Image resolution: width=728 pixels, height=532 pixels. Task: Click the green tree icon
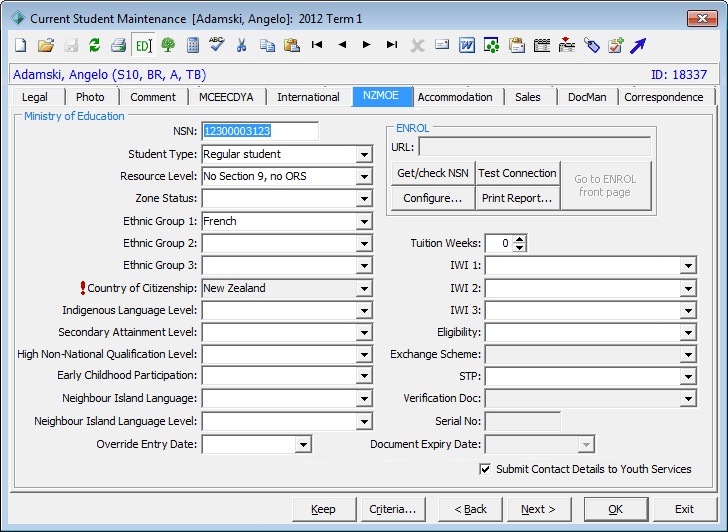(168, 45)
